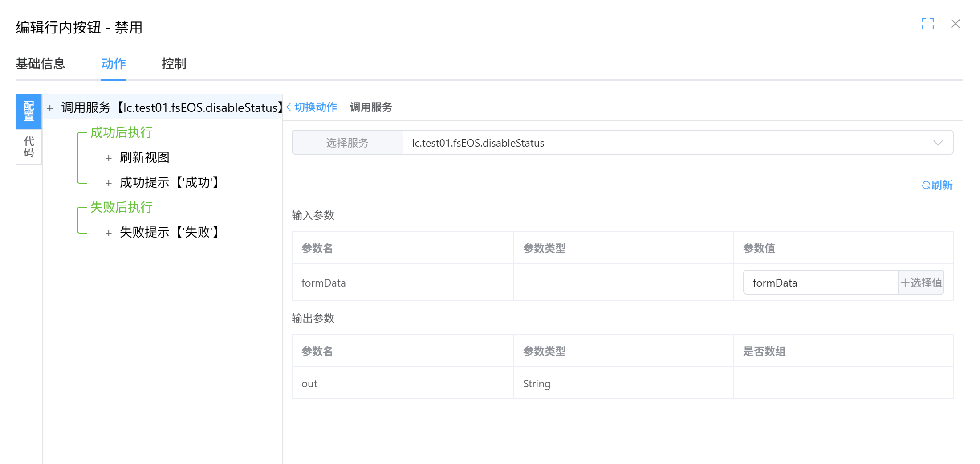Viewport: 980px width, 464px height.
Task: Switch to the 基础信息 tab
Action: 41,64
